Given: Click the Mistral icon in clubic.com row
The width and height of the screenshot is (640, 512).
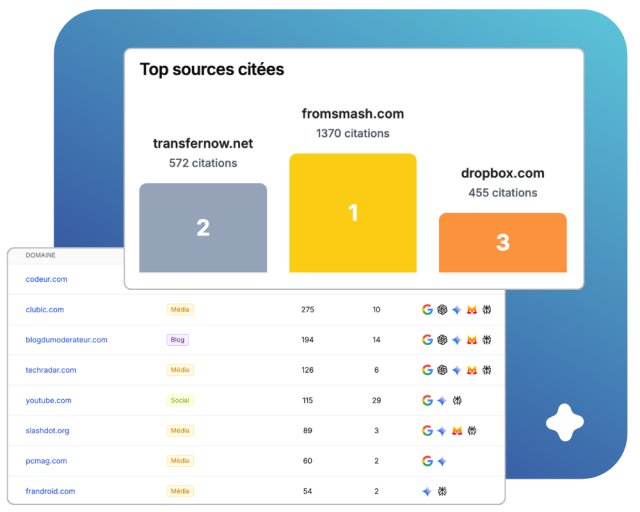Looking at the screenshot, I should pyautogui.click(x=472, y=310).
